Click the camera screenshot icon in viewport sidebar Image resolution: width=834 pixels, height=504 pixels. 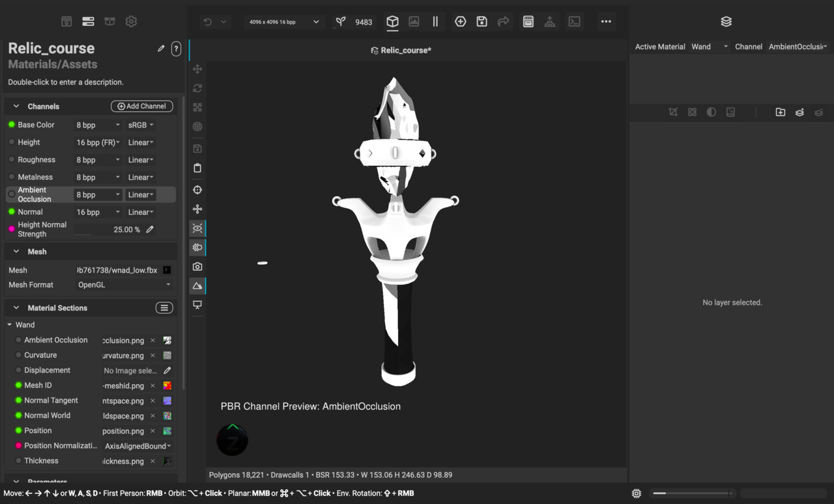[197, 266]
